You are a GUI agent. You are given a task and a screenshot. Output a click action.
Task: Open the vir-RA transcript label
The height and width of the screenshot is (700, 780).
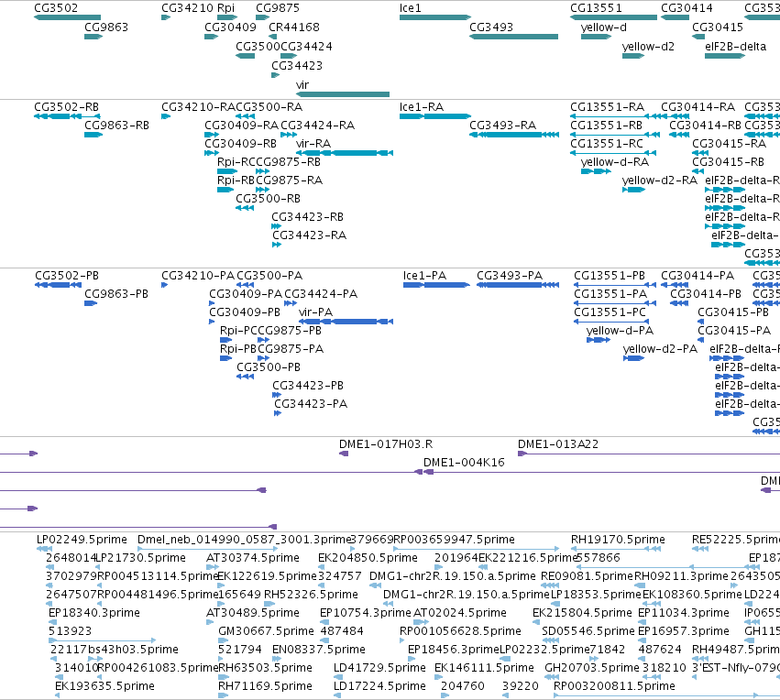pyautogui.click(x=313, y=144)
